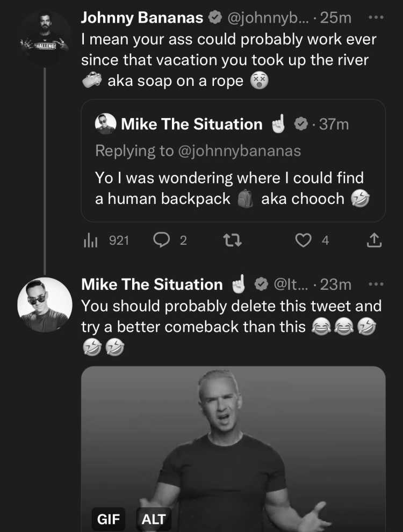Click the 25m timestamp on the tweet
403x532 pixels.
coord(336,18)
